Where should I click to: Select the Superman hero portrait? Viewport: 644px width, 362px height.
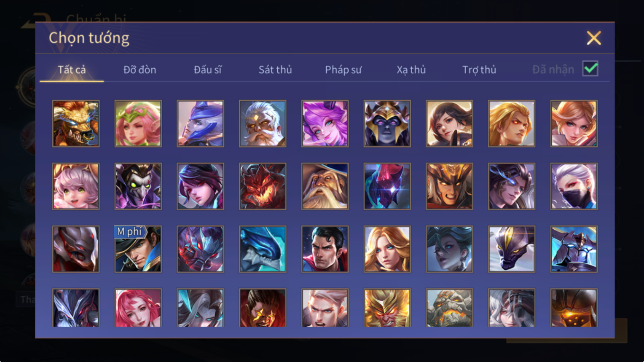325,249
